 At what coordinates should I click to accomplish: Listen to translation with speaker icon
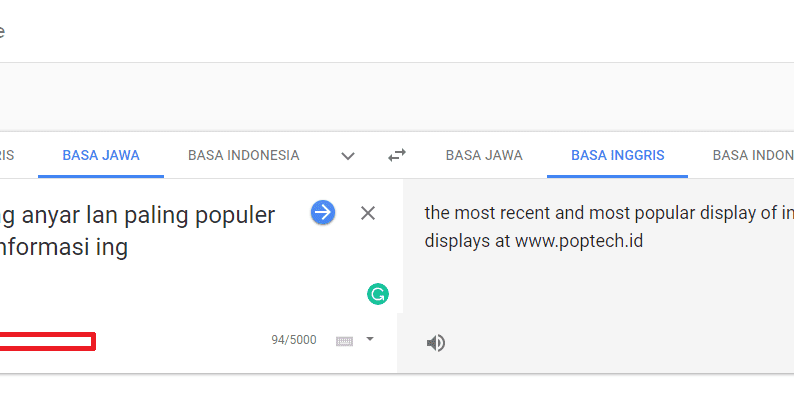435,343
